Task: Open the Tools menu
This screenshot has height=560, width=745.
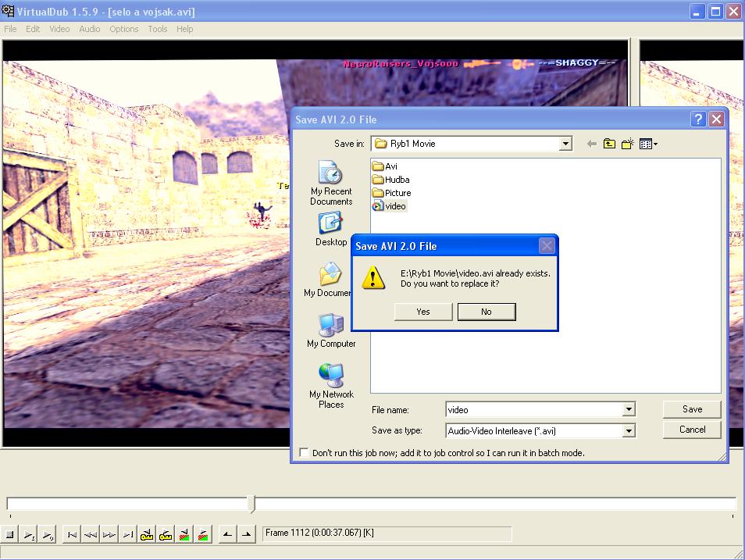Action: click(157, 29)
